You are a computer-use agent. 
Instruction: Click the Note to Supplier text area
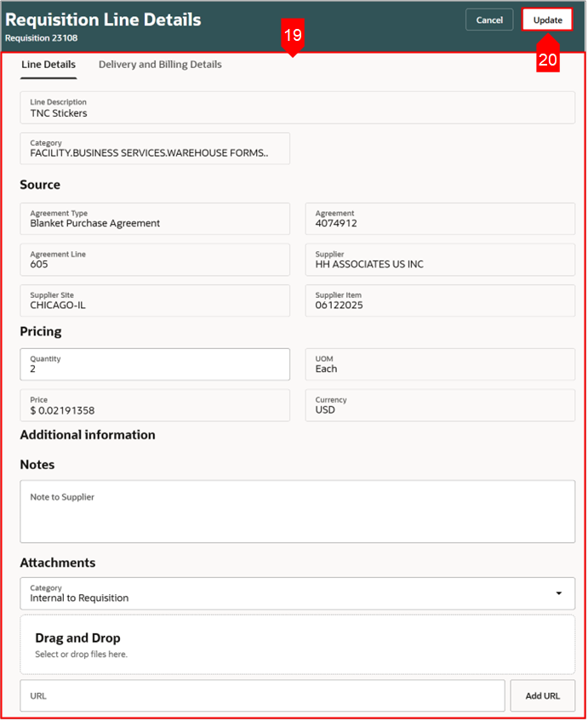click(297, 512)
